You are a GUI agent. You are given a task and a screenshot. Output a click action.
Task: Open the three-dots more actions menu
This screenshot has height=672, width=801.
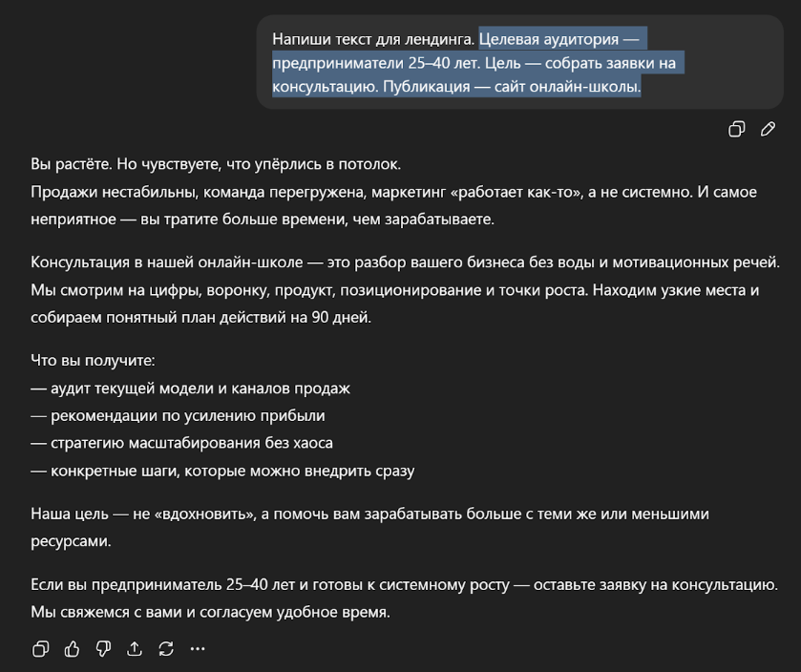click(x=198, y=649)
